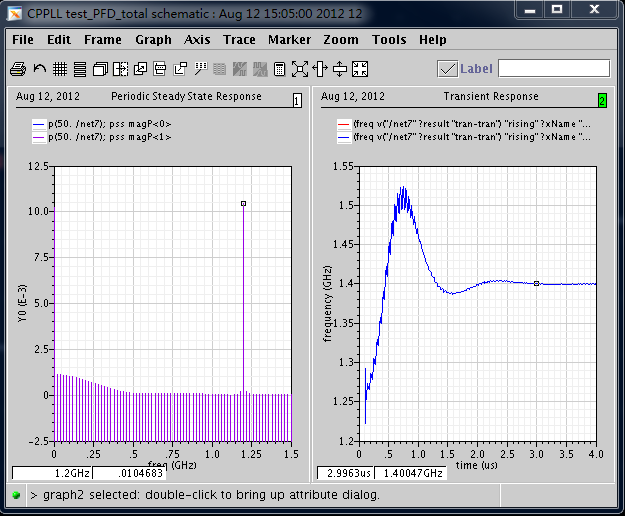Open the File menu
The width and height of the screenshot is (625, 516).
pos(23,40)
